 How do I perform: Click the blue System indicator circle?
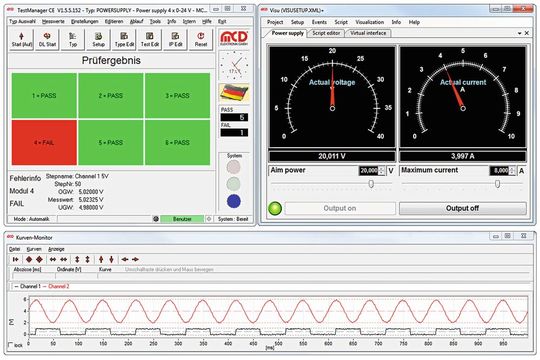pyautogui.click(x=234, y=201)
